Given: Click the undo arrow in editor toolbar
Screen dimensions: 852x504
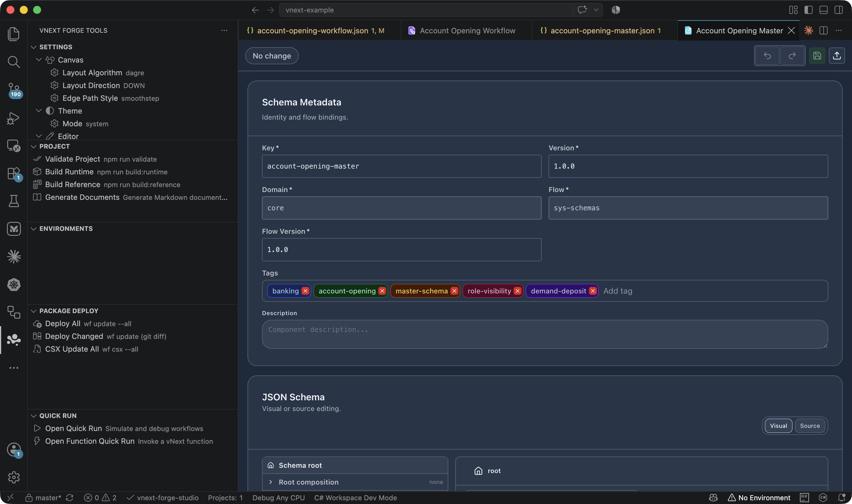Looking at the screenshot, I should click(767, 56).
